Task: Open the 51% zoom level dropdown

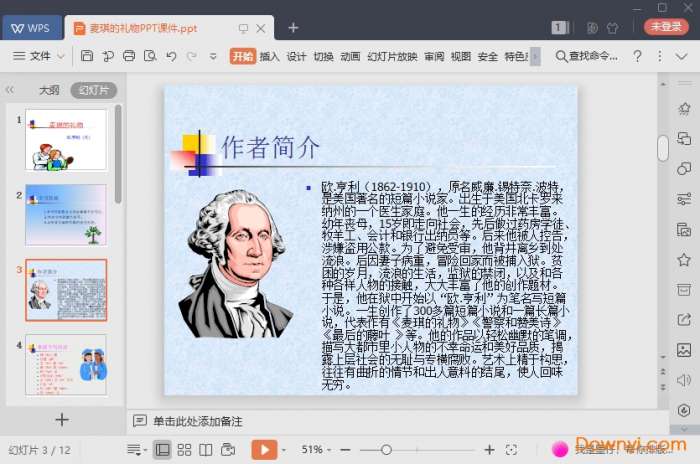Action: pos(316,449)
